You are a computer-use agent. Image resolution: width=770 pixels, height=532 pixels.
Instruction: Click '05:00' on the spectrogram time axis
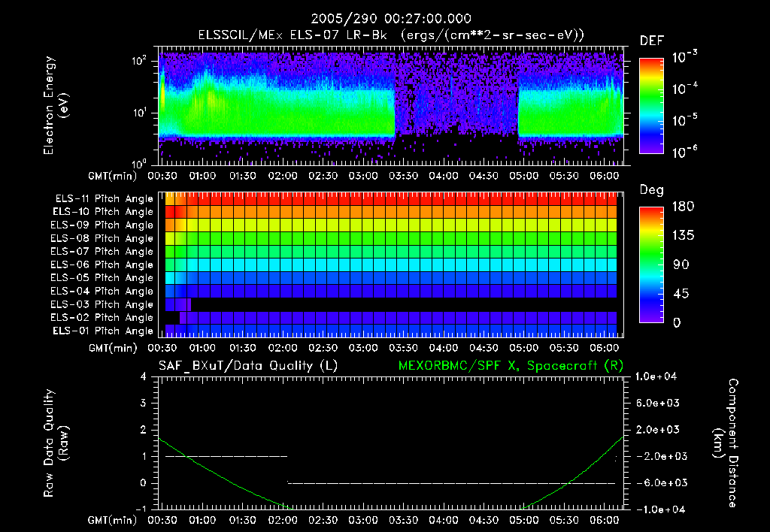click(524, 176)
